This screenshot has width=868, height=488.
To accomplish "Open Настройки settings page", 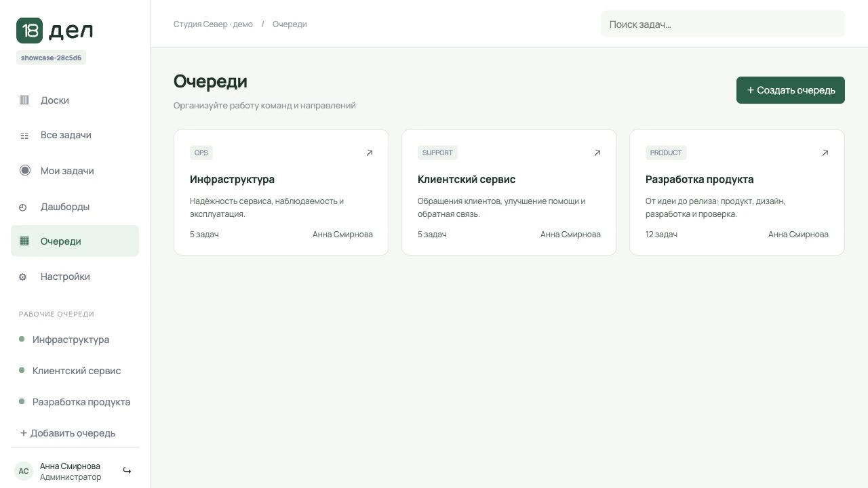I will pyautogui.click(x=75, y=277).
